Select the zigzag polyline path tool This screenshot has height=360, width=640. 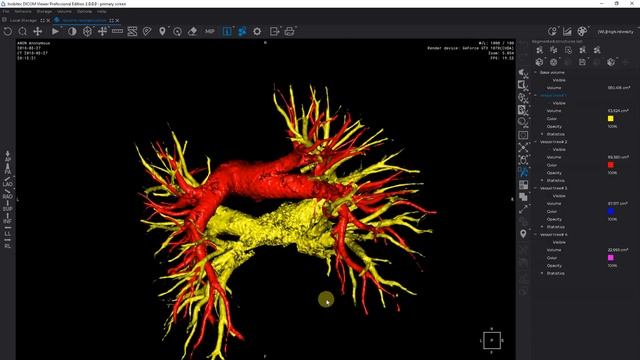(x=132, y=31)
